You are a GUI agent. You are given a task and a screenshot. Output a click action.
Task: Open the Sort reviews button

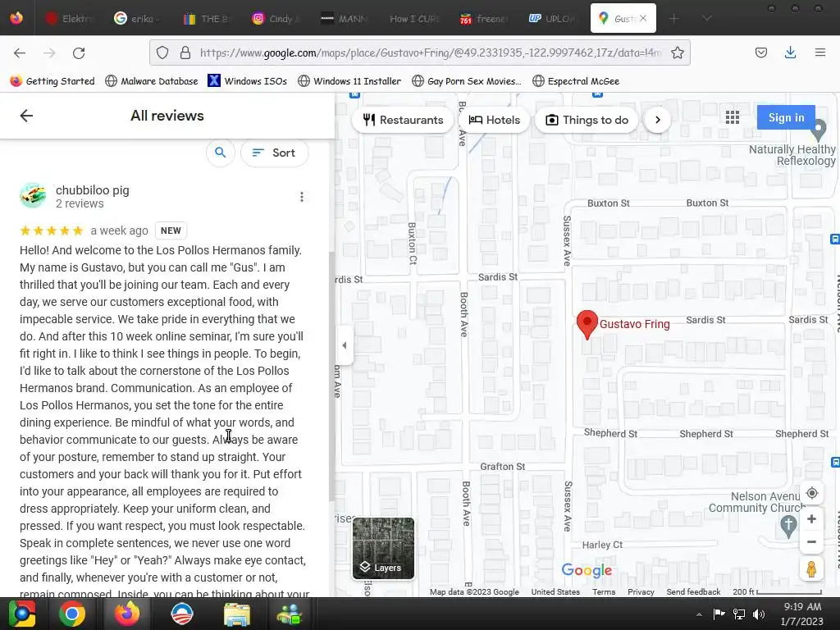click(274, 153)
